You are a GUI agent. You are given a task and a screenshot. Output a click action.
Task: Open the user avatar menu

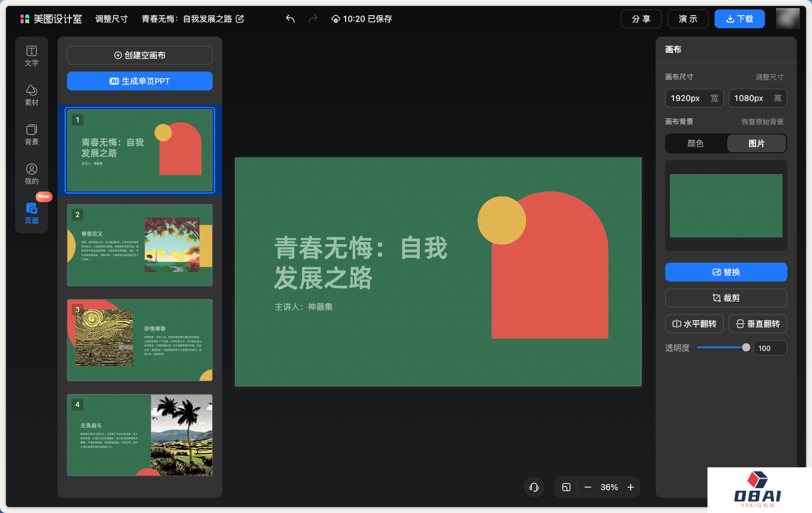[x=788, y=19]
